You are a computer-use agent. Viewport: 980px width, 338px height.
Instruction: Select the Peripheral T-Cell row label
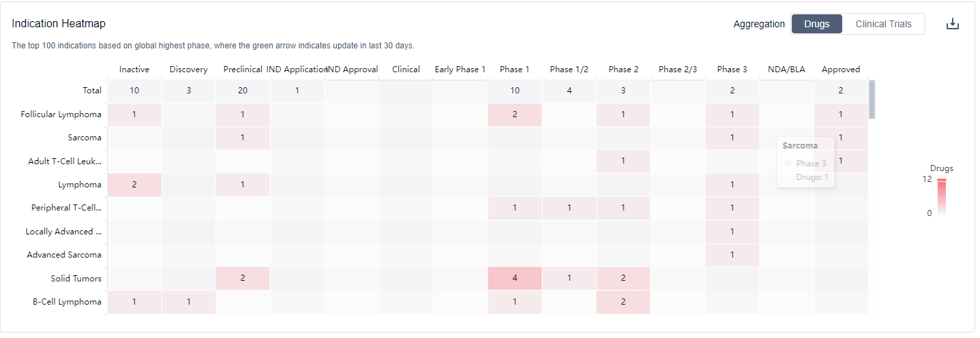pos(66,208)
